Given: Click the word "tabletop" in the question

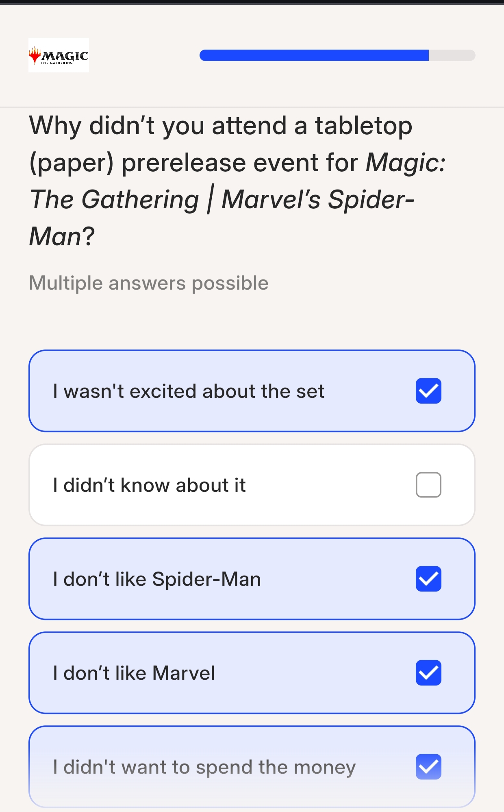Looking at the screenshot, I should [363, 126].
